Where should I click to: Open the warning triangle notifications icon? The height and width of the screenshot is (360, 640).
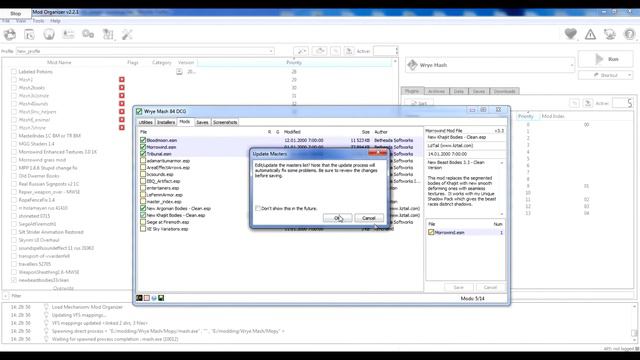[x=590, y=34]
